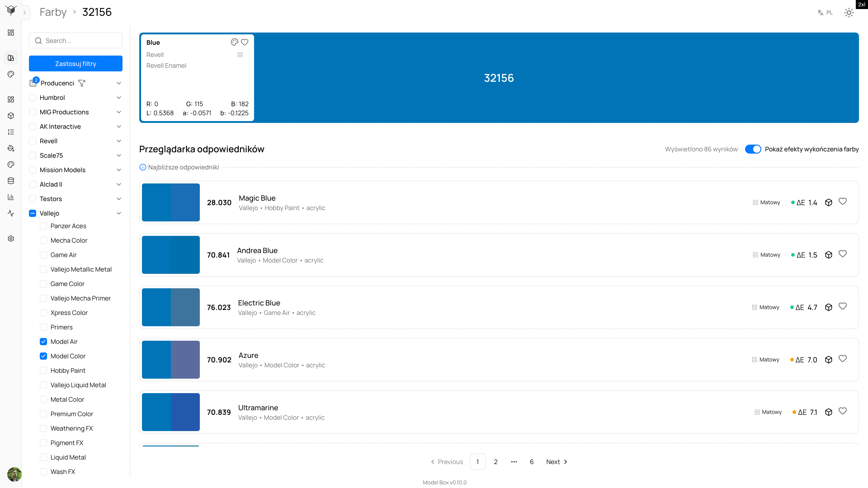Open the database icon in sidebar
This screenshot has height=488, width=868.
pyautogui.click(x=11, y=181)
